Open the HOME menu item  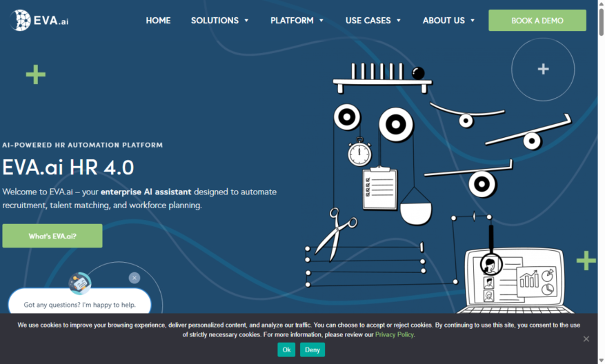pos(158,21)
